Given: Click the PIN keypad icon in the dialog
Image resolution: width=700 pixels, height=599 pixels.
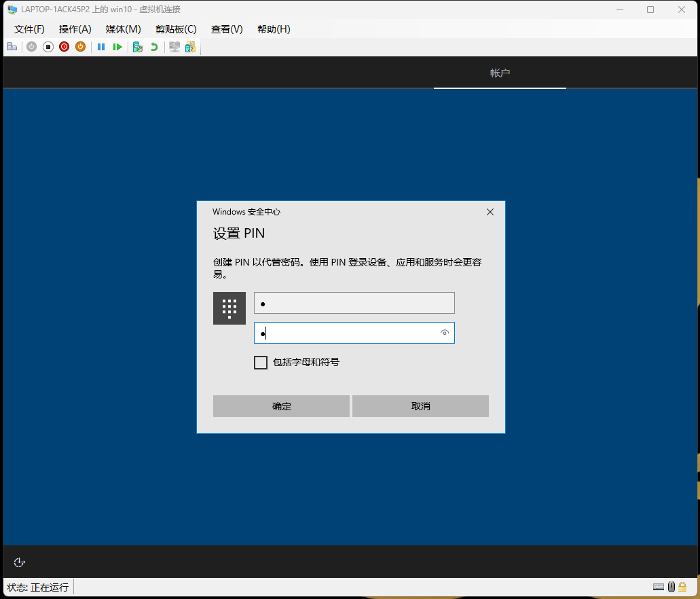Looking at the screenshot, I should [229, 308].
